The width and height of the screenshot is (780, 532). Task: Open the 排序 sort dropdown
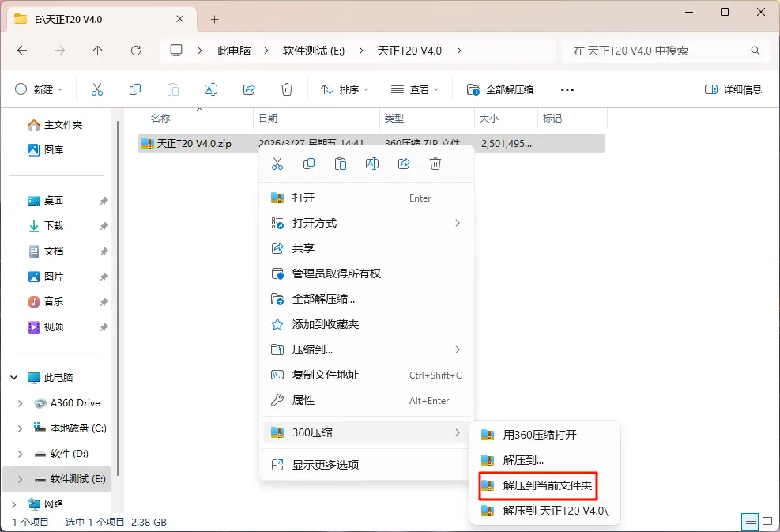click(x=345, y=89)
